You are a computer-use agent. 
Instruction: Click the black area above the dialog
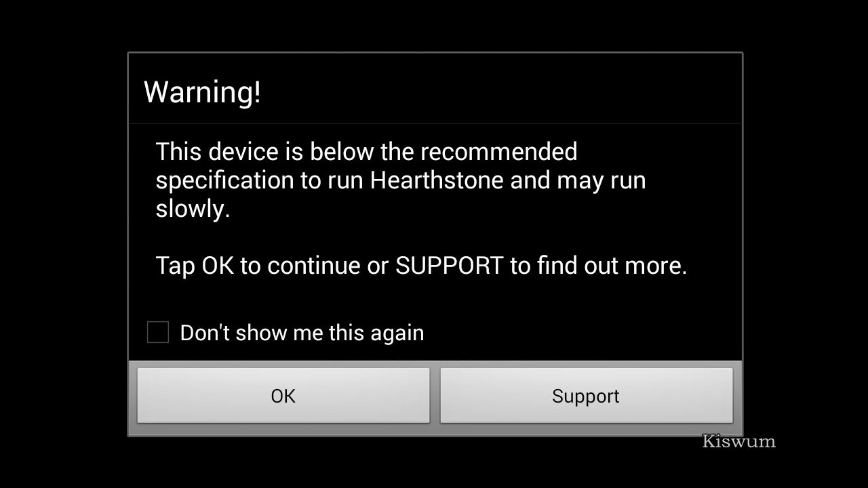pos(434,26)
